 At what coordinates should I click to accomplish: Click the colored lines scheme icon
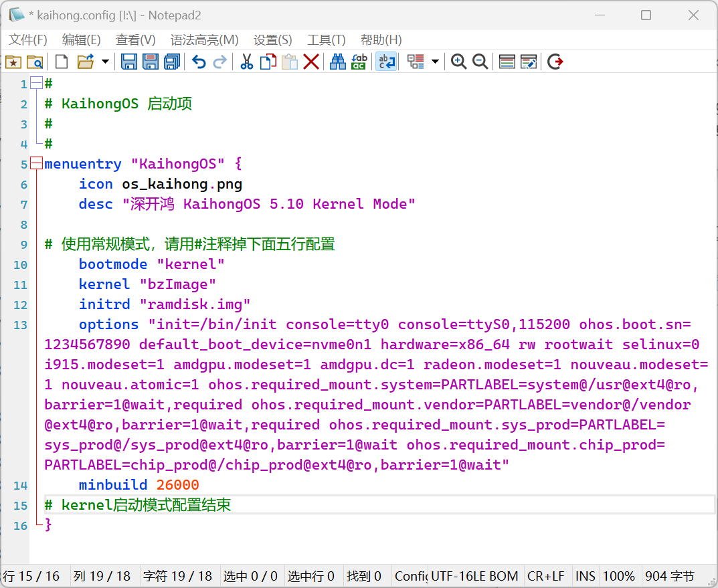coord(507,62)
